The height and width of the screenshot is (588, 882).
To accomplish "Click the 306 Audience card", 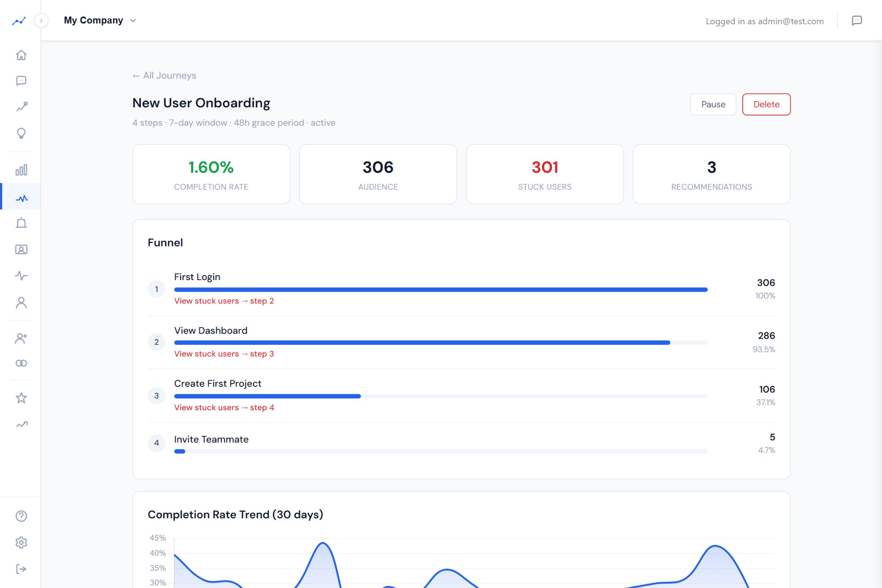I will click(378, 174).
